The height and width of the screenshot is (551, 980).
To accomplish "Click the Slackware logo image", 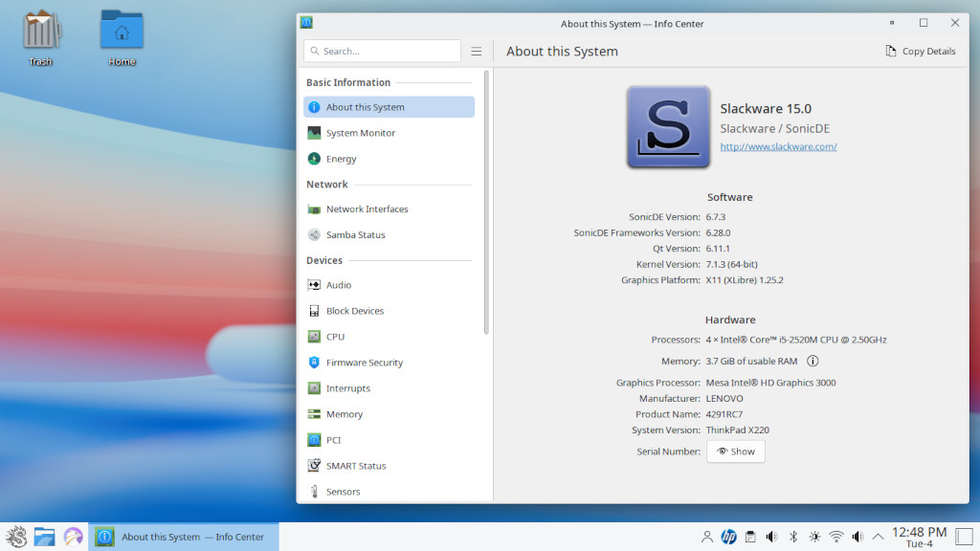I will point(668,127).
